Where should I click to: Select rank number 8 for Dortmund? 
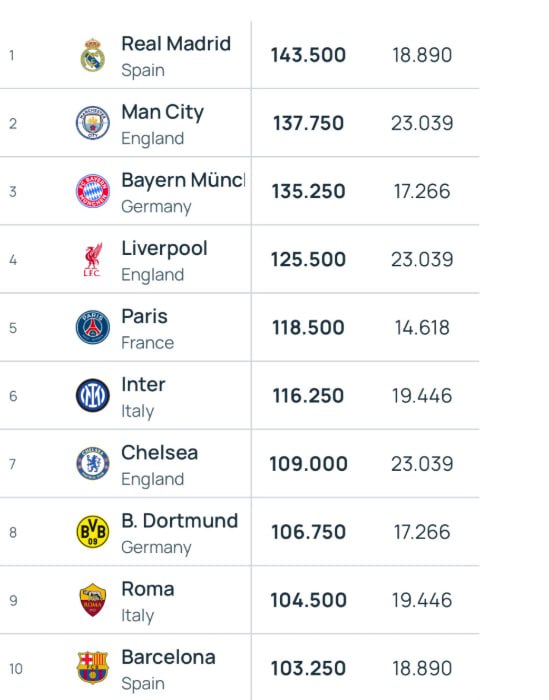13,532
